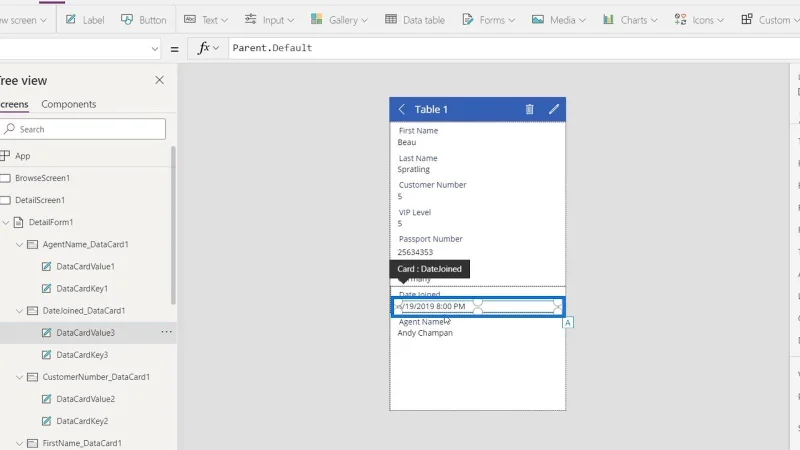Click the trash delete icon in header

(x=530, y=109)
